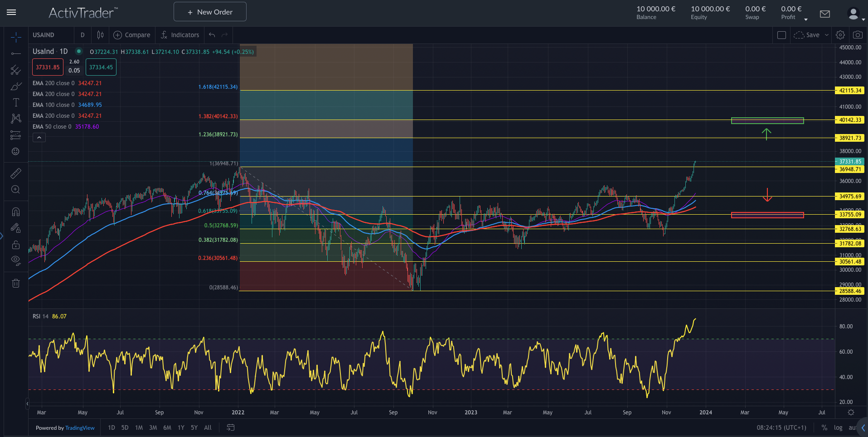Remove all drawings with the trash icon
Viewport: 868px width, 437px height.
[x=16, y=283]
